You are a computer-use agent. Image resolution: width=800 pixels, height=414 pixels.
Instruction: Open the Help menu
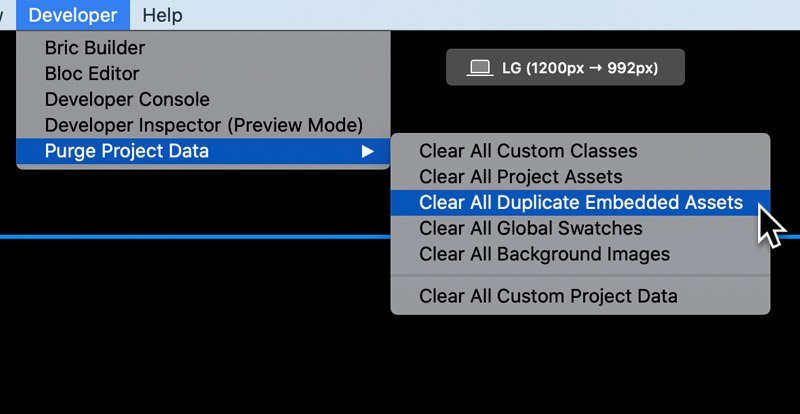tap(162, 15)
